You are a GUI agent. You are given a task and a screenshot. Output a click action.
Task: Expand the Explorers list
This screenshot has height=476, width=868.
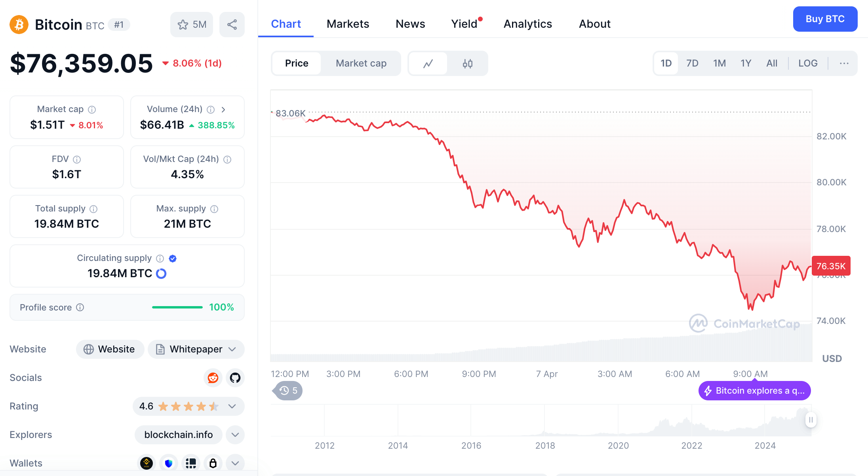(235, 434)
